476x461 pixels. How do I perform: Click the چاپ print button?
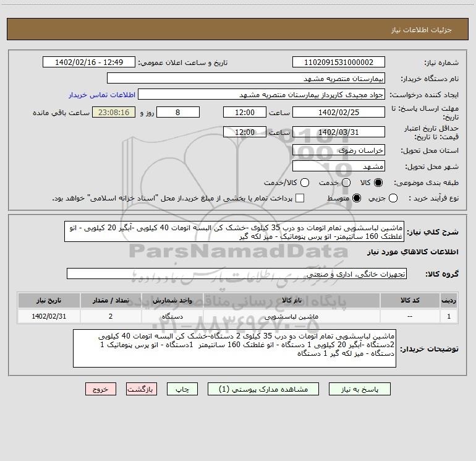coord(182,389)
